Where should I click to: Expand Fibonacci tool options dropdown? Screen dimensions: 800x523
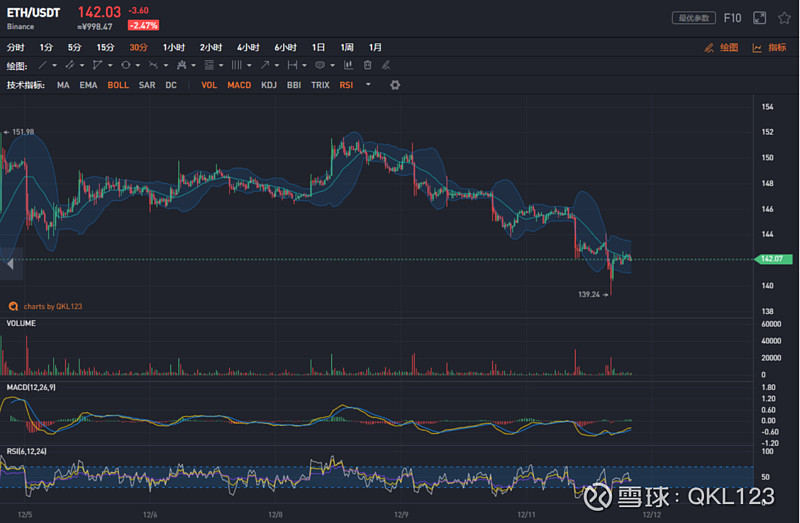click(x=221, y=65)
